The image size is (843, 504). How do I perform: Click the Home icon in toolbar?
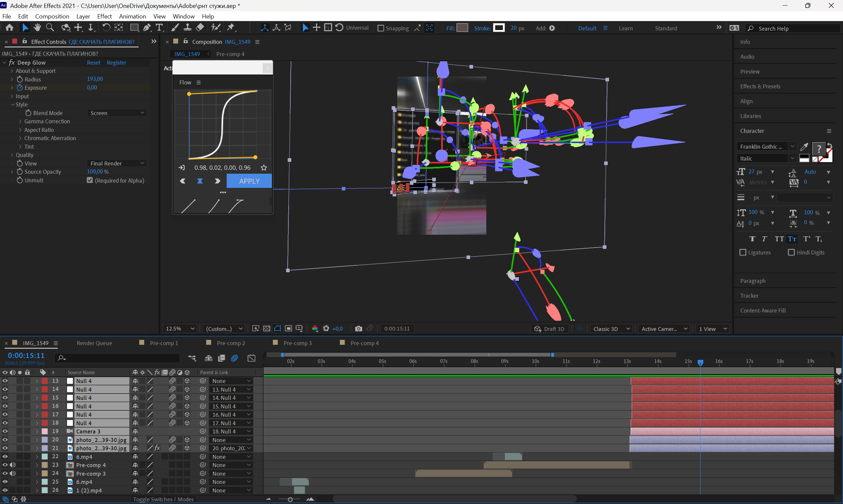pos(10,27)
